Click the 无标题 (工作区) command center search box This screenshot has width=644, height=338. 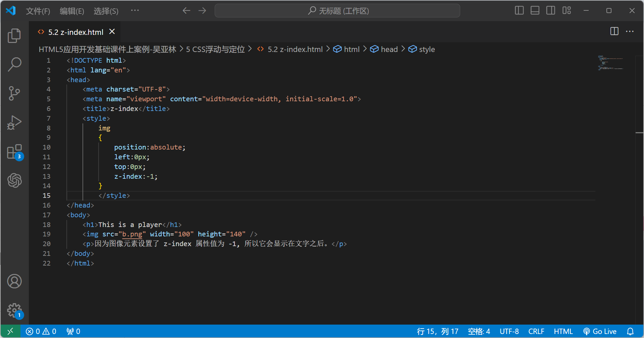tap(337, 11)
